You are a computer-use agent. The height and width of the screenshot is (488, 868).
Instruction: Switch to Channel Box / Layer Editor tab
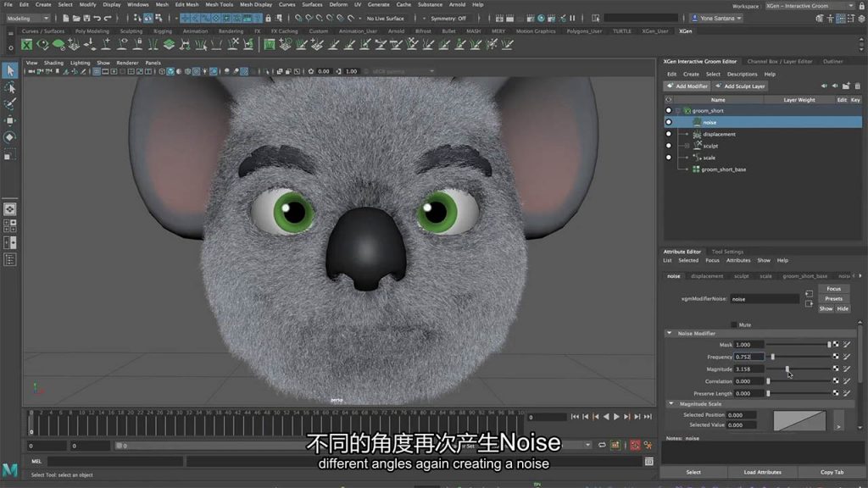pyautogui.click(x=780, y=61)
